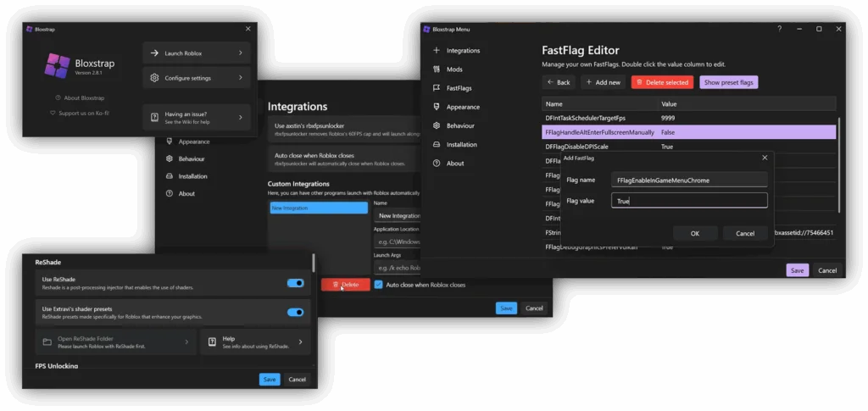This screenshot has height=411, width=868.
Task: Turn off Use Extravi's shader presets toggle
Action: pyautogui.click(x=296, y=313)
